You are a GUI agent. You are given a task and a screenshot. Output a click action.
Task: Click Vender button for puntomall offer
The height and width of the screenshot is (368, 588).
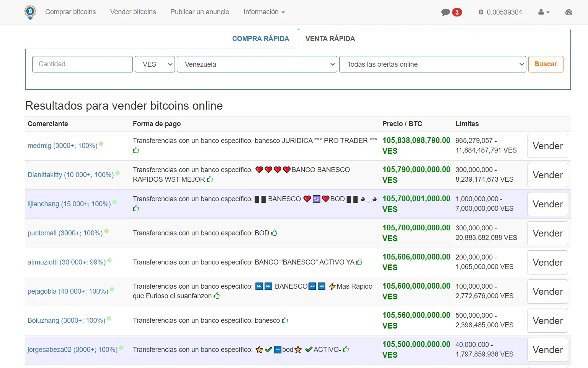point(548,233)
